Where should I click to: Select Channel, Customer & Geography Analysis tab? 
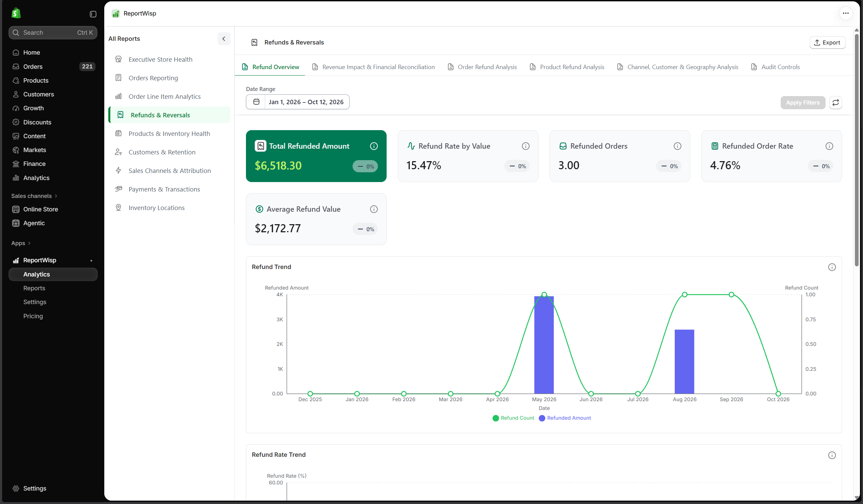click(677, 67)
